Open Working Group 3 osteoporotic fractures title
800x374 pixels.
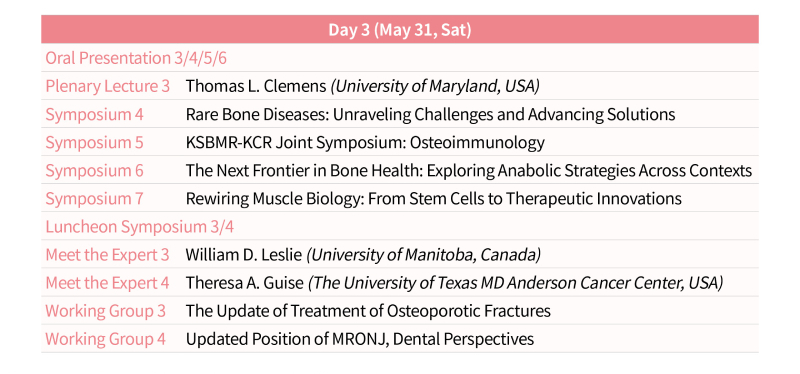coord(368,311)
